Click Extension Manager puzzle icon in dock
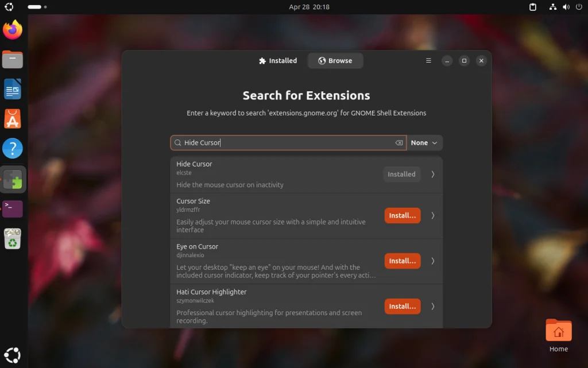This screenshot has height=368, width=588. tap(13, 179)
